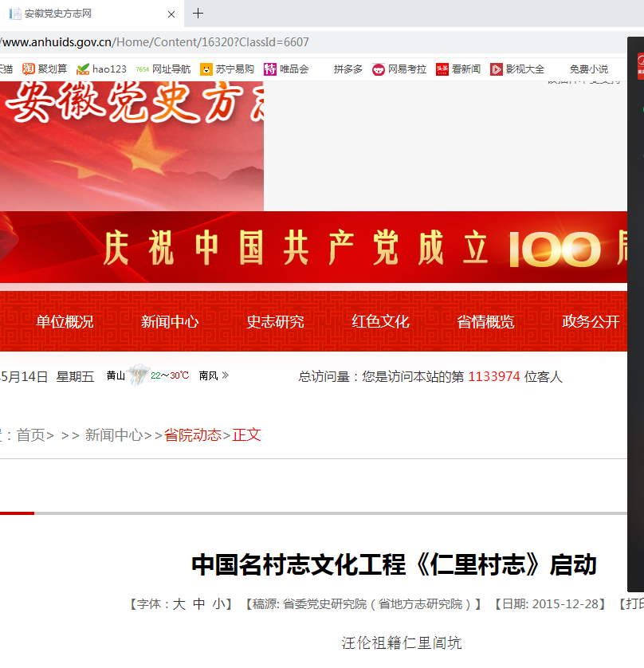Viewport: 644px width, 668px height.
Task: Open the 拼多多 bookmark icon
Action: (x=347, y=69)
